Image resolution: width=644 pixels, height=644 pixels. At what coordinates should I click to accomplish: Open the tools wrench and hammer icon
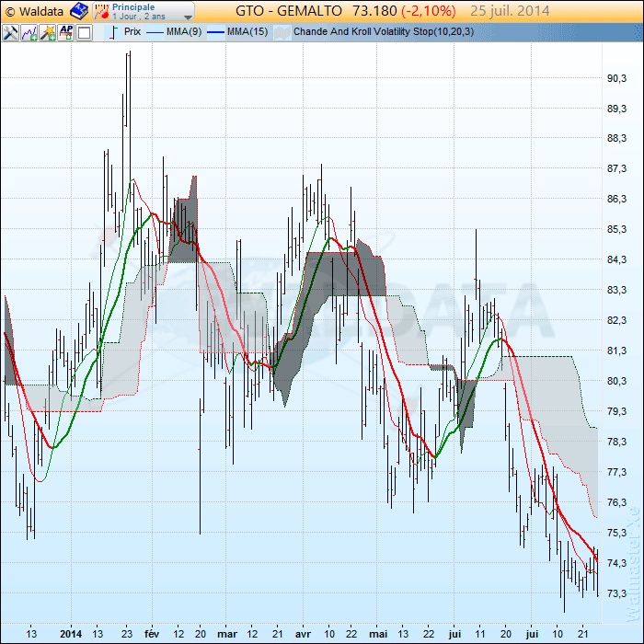(10, 32)
